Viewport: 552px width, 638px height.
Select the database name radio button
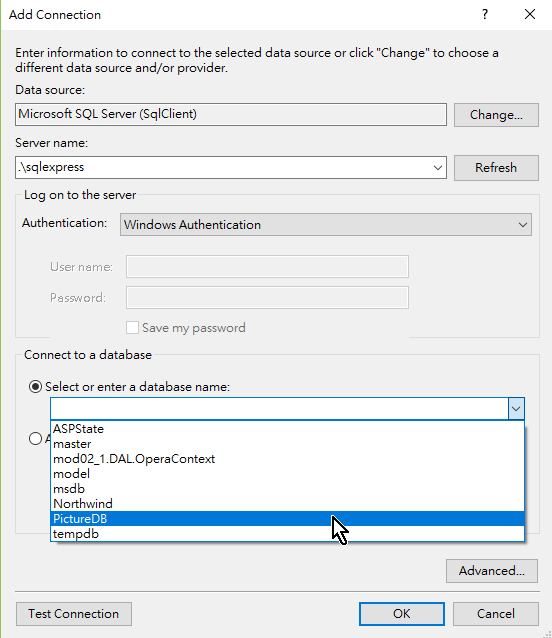[x=35, y=387]
